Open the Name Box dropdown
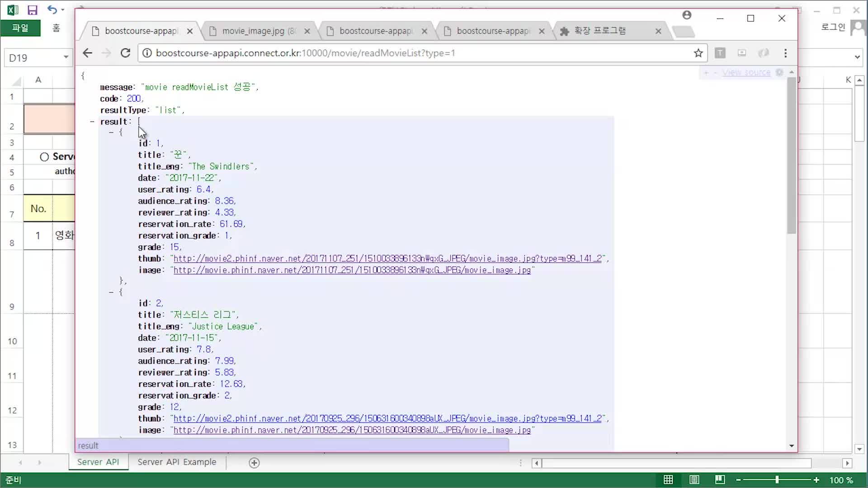Viewport: 868px width, 488px height. [x=66, y=57]
